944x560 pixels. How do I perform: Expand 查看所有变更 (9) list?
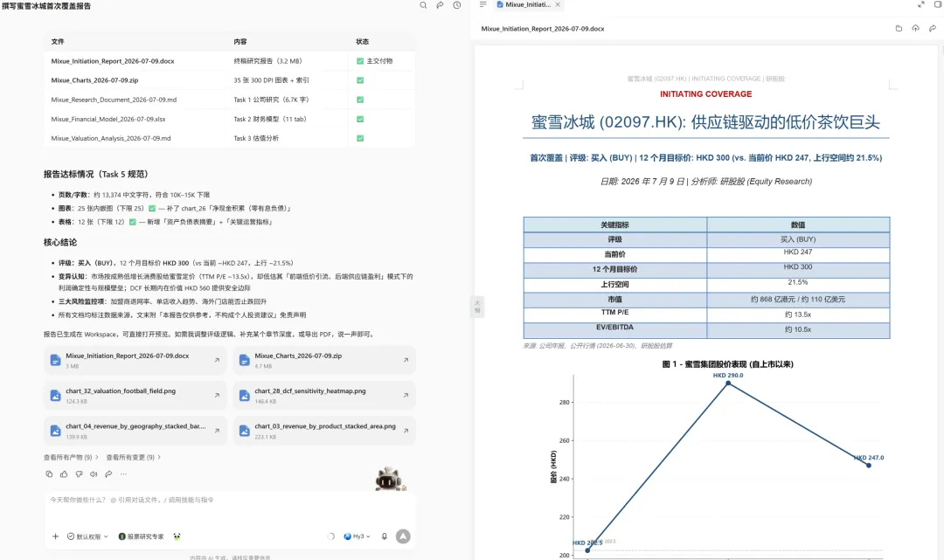133,457
